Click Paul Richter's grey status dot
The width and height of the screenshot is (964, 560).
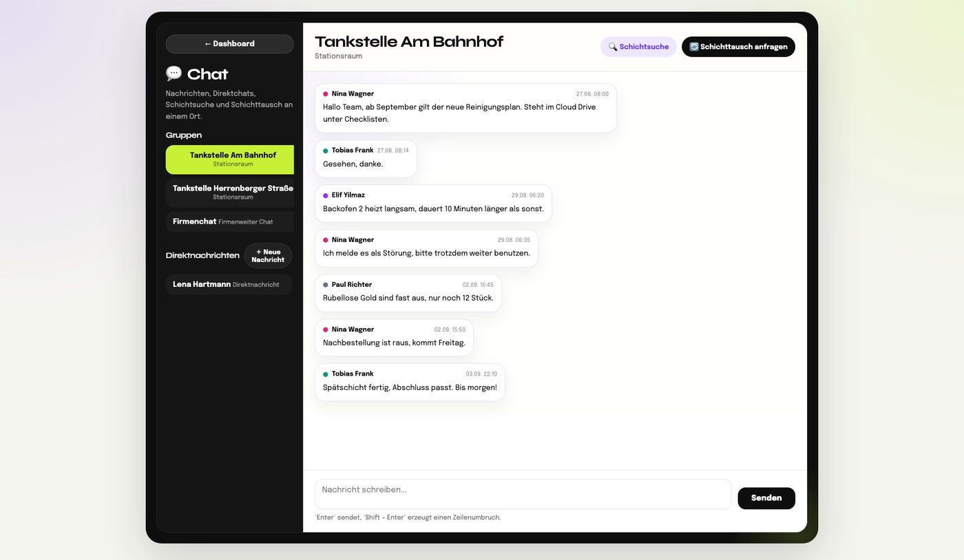[x=326, y=285]
